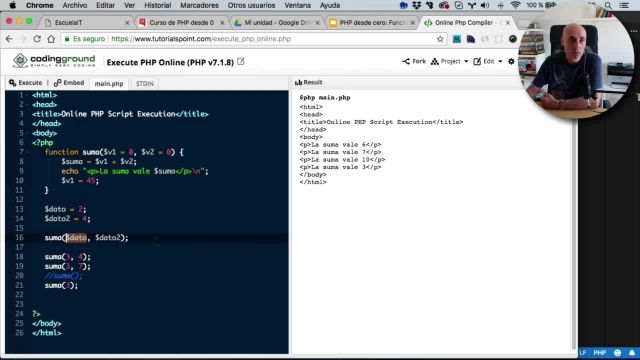
Task: Click the Embed button
Action: tap(69, 83)
